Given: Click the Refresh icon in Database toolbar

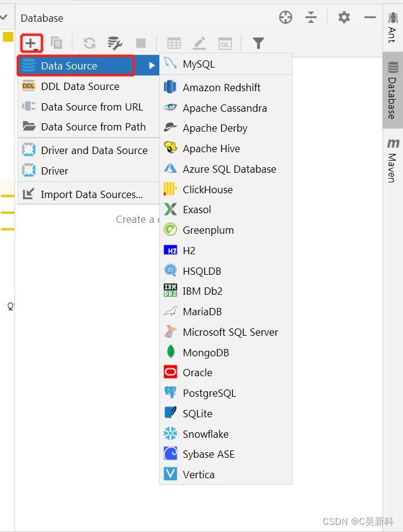Looking at the screenshot, I should tap(89, 43).
